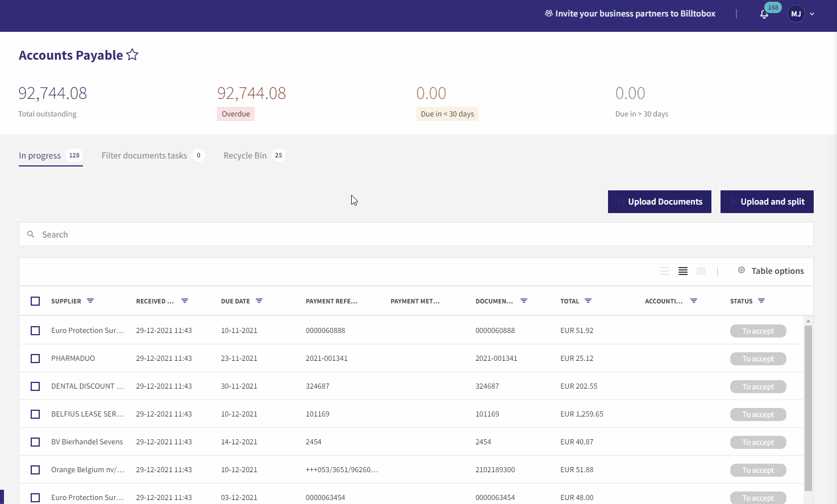The height and width of the screenshot is (504, 837).
Task: Click the PAYMENT MET... column header
Action: coord(415,301)
